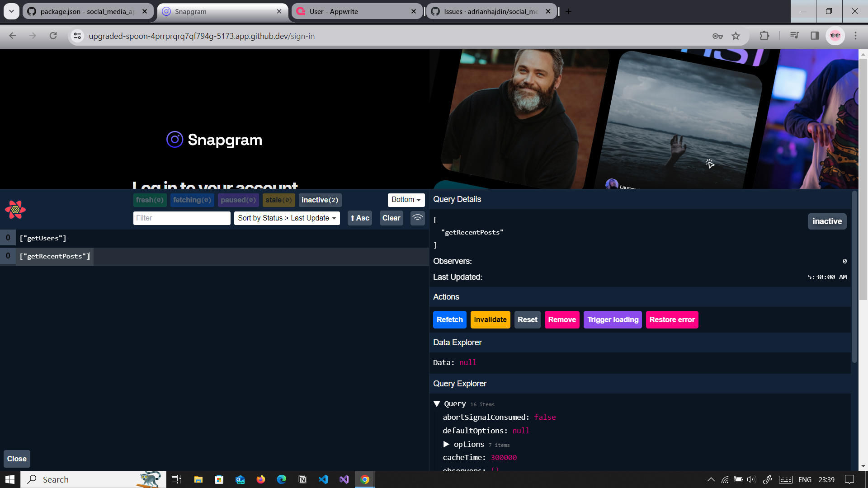
Task: Click the media controls icon in toolbar
Action: [794, 36]
